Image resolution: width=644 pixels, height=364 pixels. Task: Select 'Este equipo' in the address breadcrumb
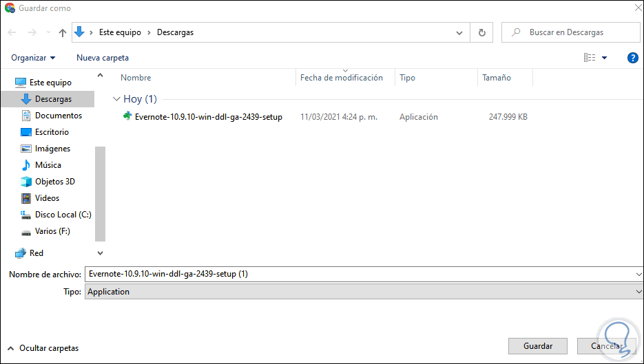coord(120,32)
